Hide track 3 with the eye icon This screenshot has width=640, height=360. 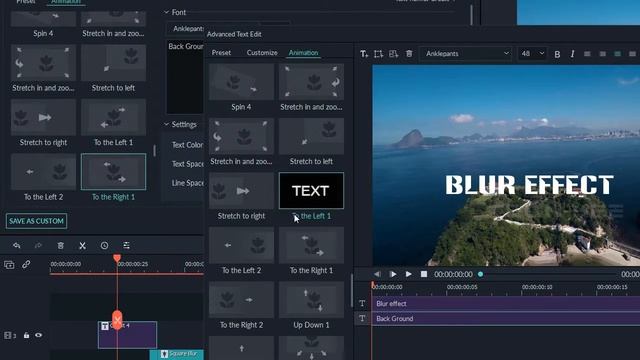(x=38, y=336)
